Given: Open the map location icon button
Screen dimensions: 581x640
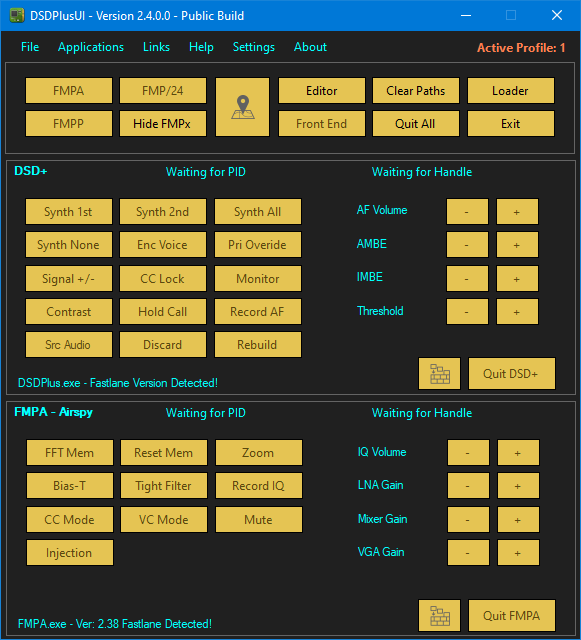Looking at the screenshot, I should click(x=243, y=107).
